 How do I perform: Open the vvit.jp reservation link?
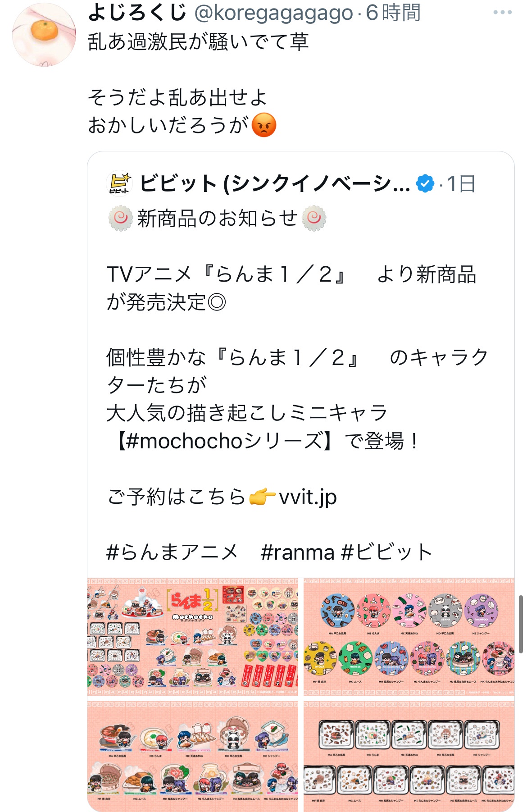[308, 497]
